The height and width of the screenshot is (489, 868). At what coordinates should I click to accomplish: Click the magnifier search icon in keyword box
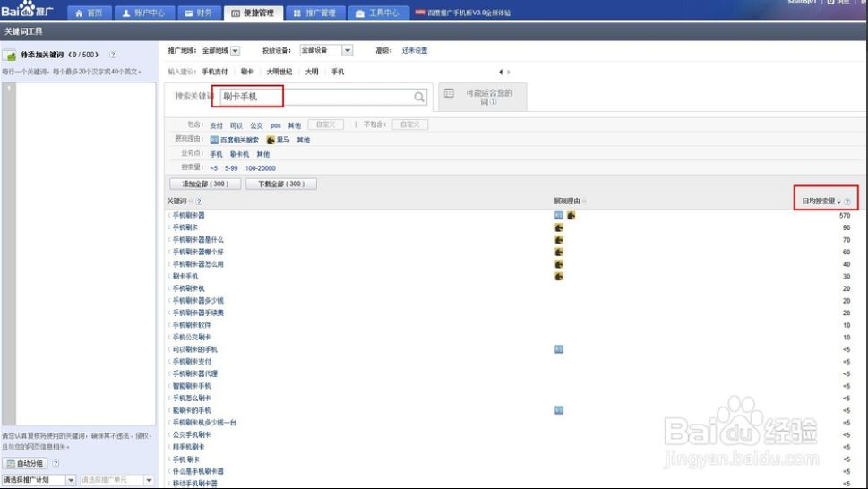click(419, 97)
